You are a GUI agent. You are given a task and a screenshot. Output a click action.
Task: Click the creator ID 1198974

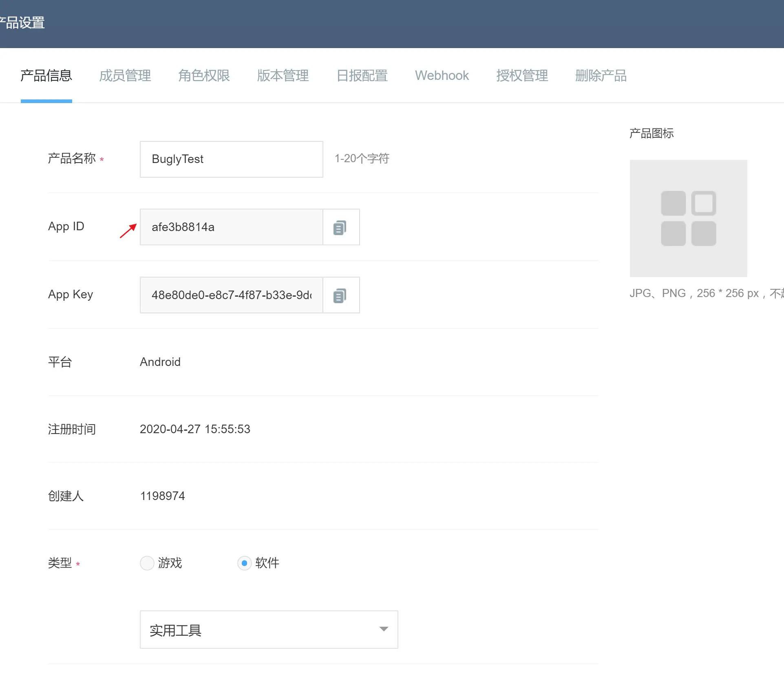pyautogui.click(x=162, y=496)
